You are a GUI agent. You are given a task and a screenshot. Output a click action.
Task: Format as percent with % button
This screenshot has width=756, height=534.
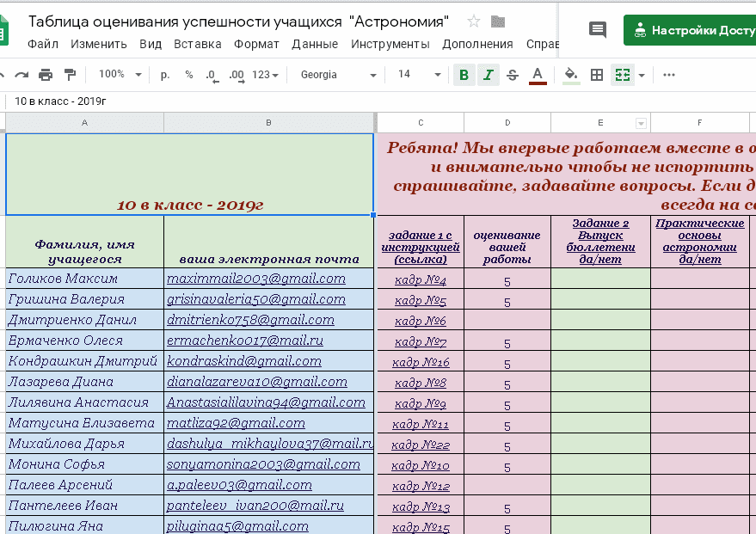pyautogui.click(x=189, y=75)
